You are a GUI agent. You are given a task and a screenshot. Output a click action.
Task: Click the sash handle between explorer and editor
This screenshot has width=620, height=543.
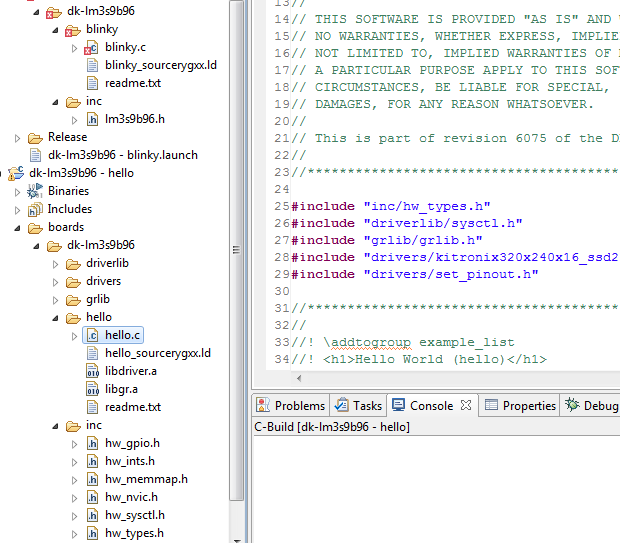click(248, 271)
